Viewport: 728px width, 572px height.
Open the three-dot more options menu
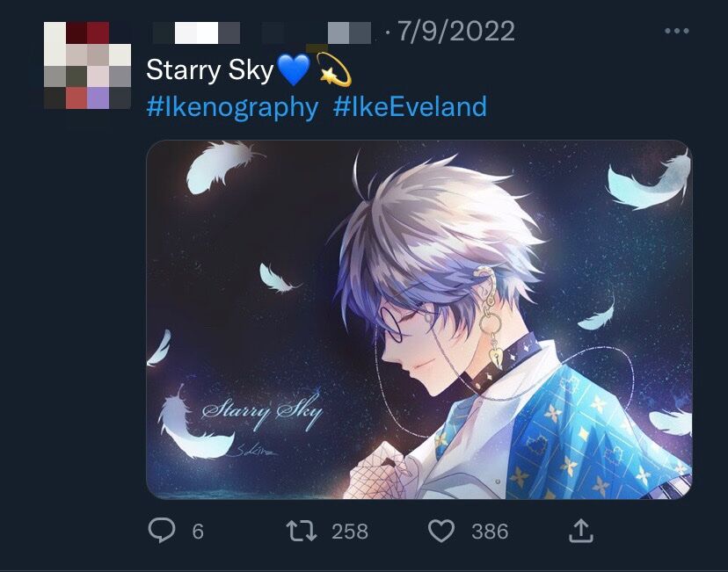pos(677,31)
